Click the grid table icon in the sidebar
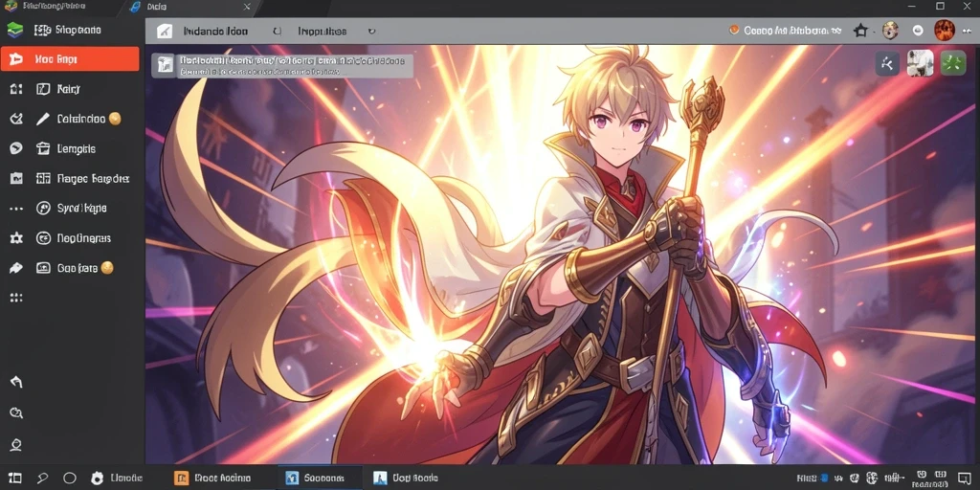Image resolution: width=980 pixels, height=490 pixels. tap(42, 178)
